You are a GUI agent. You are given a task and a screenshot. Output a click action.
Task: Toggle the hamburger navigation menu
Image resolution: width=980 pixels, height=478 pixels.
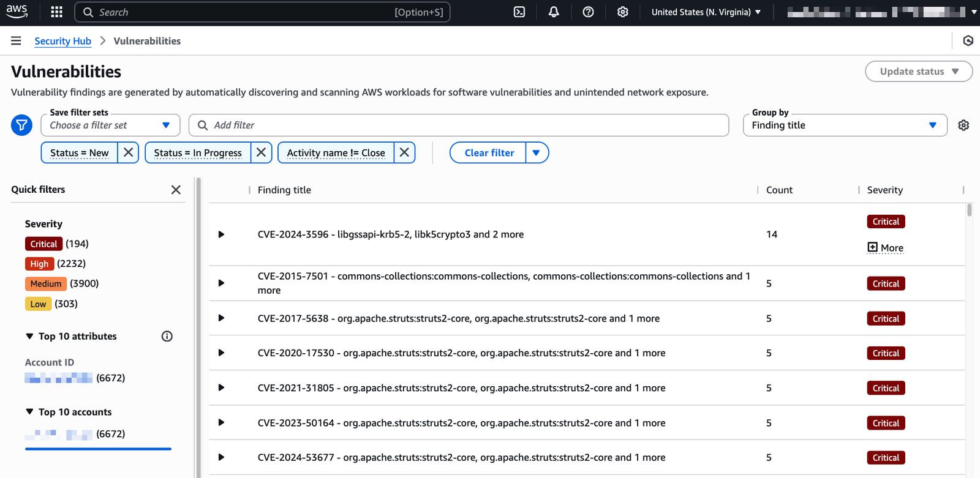tap(16, 41)
